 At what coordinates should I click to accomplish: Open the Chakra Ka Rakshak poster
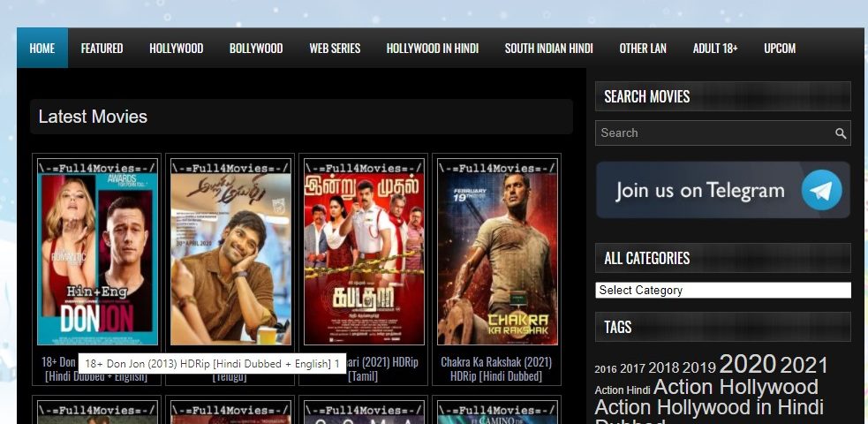point(498,252)
